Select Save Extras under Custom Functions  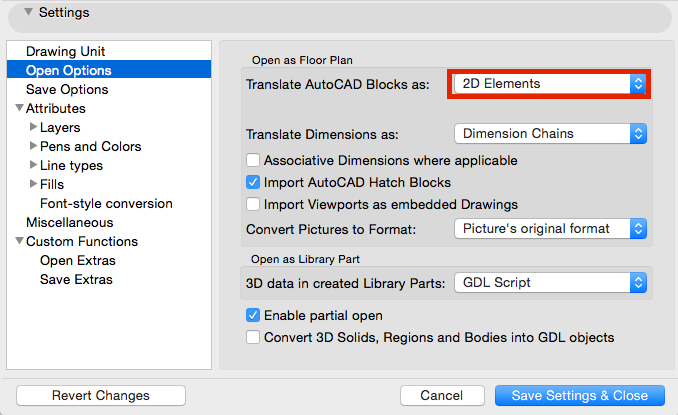pos(76,279)
